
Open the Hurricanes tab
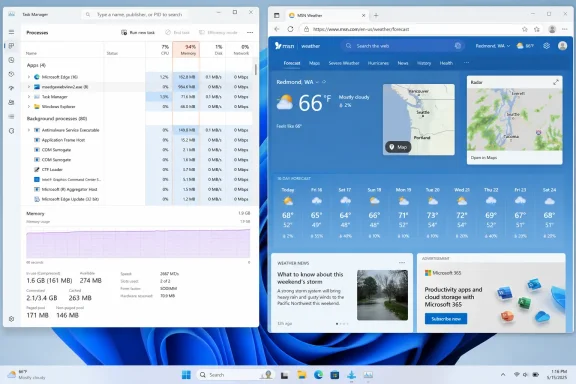click(378, 63)
